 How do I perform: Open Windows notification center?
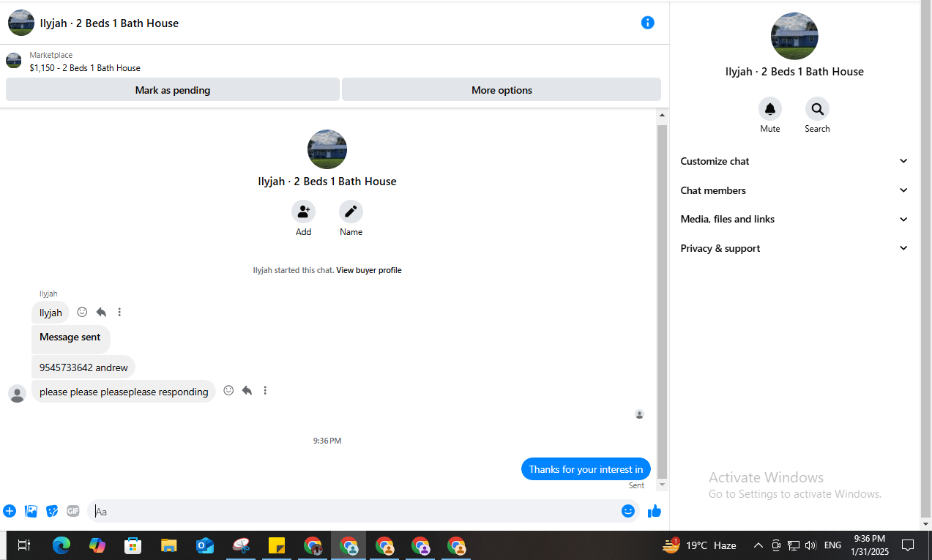pyautogui.click(x=908, y=545)
